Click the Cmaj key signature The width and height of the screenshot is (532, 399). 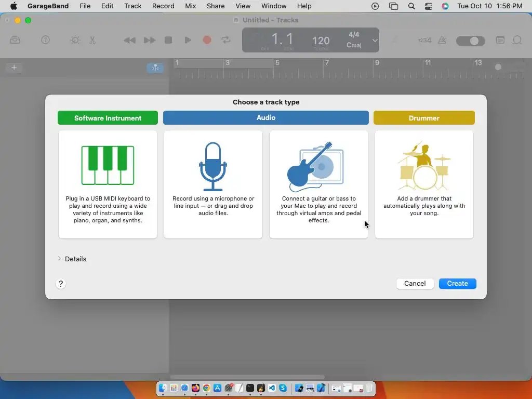354,45
